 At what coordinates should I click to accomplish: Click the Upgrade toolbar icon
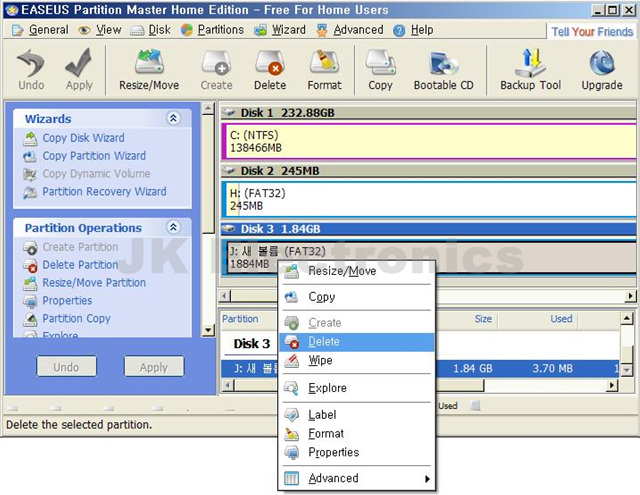point(602,69)
